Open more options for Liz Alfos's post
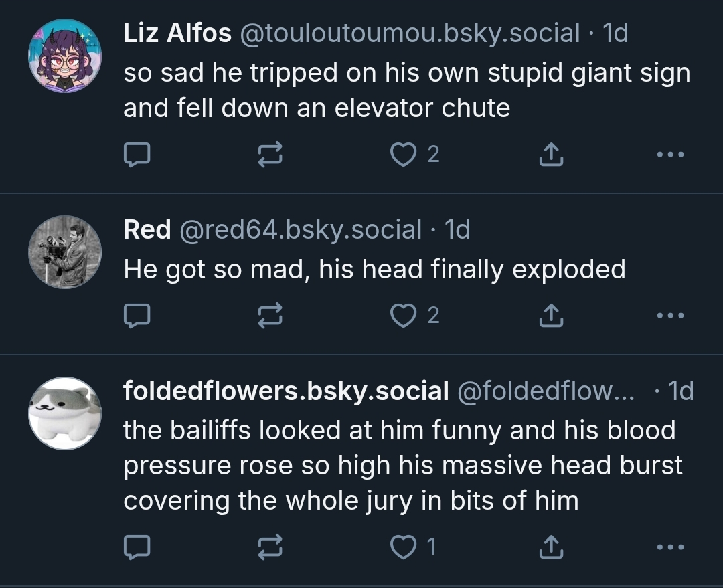This screenshot has width=723, height=588. (x=670, y=155)
